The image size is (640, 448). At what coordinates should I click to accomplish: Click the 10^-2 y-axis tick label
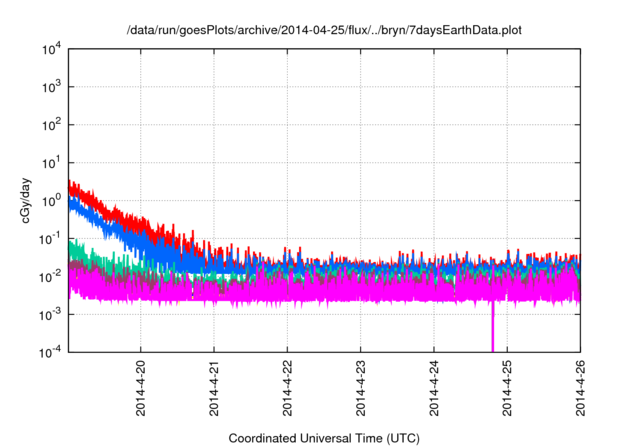click(50, 277)
